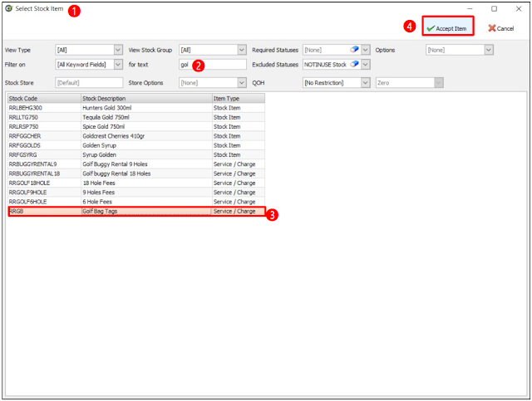Select Golf buggy Rental 18 Holes row
The height and width of the screenshot is (401, 532).
(x=136, y=174)
